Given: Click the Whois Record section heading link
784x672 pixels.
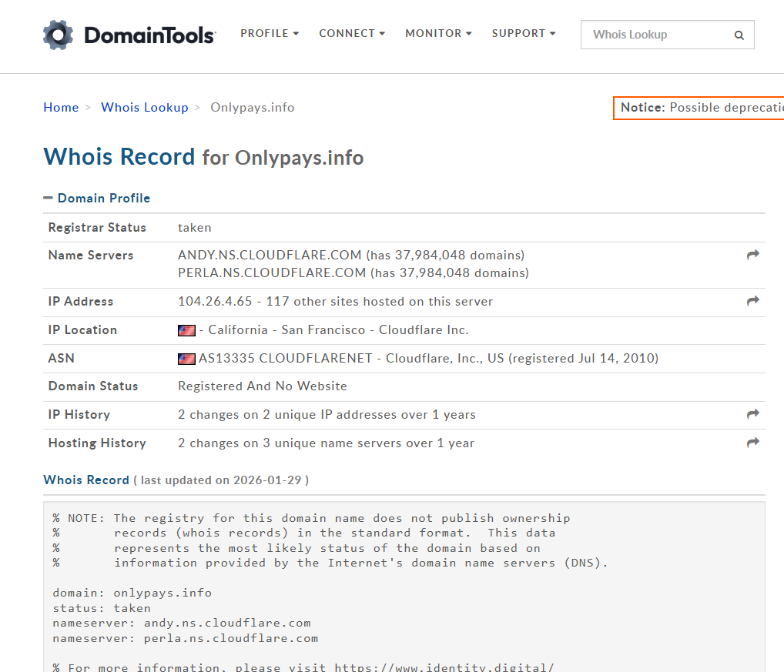Looking at the screenshot, I should pyautogui.click(x=86, y=480).
